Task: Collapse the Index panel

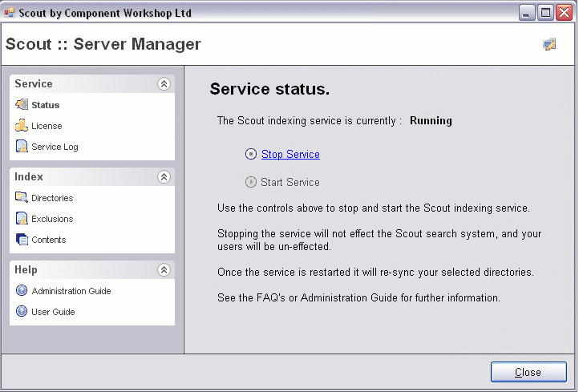Action: point(164,177)
